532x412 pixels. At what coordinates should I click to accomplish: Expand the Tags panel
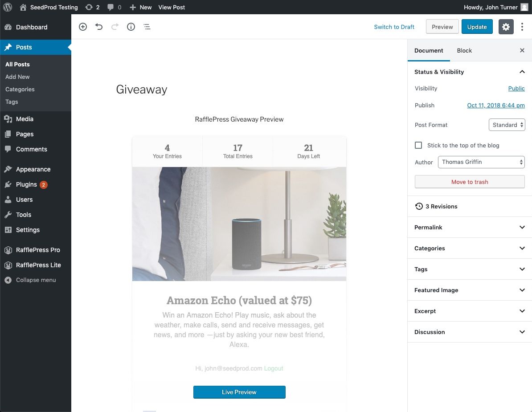point(470,269)
